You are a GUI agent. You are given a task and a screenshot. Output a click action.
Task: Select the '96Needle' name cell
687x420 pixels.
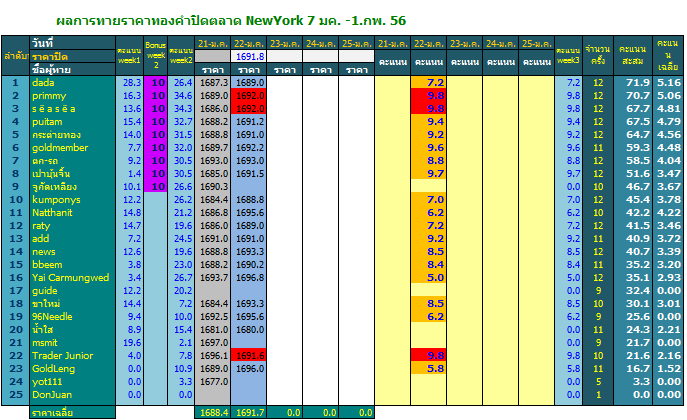(72, 317)
